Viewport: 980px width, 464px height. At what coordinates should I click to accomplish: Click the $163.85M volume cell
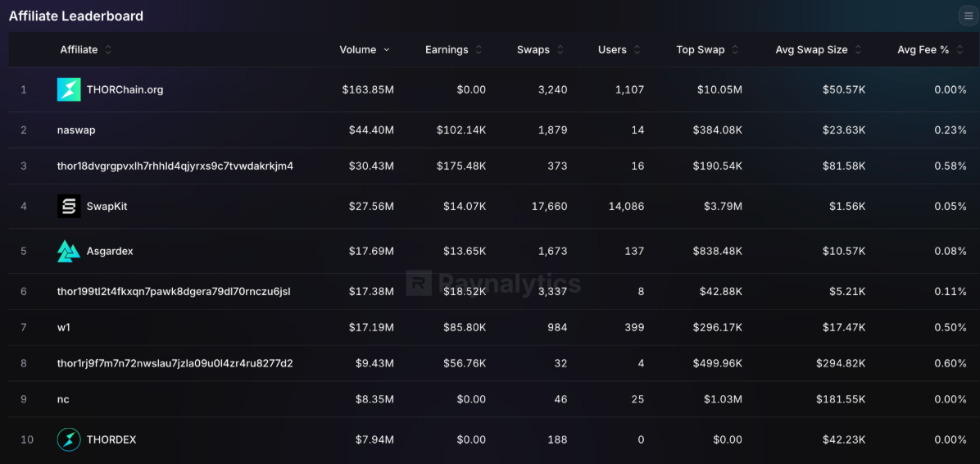(368, 89)
